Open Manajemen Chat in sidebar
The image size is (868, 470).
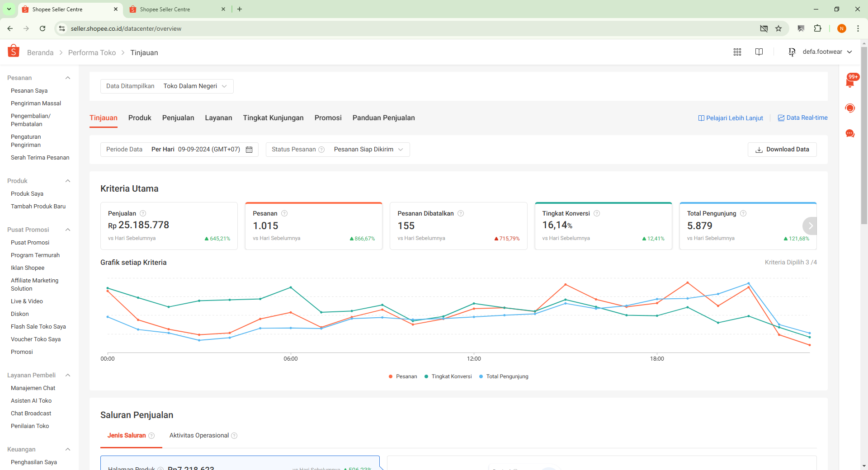coord(33,388)
